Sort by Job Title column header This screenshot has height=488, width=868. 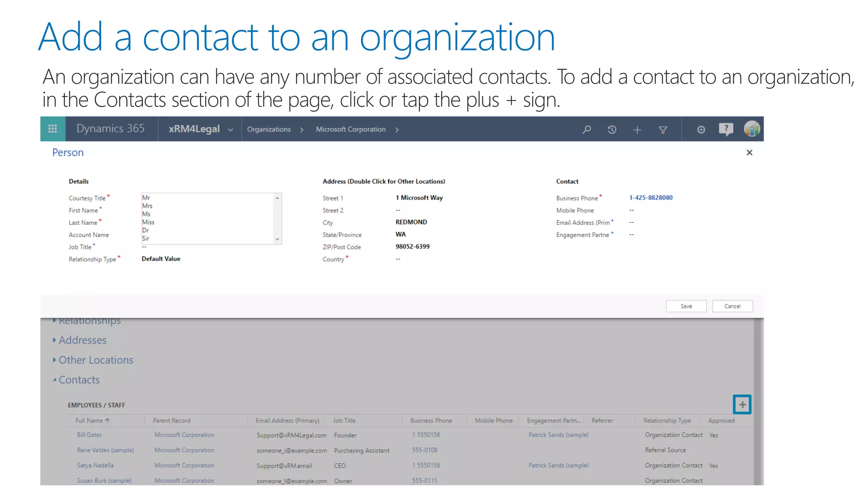click(x=344, y=421)
